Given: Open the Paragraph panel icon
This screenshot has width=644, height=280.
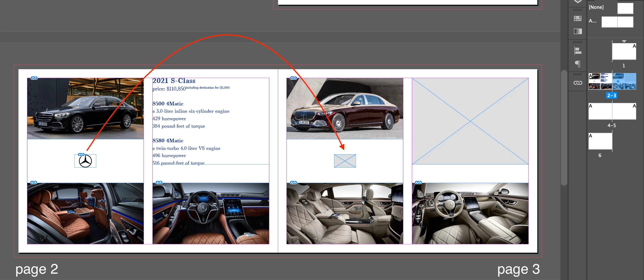Looking at the screenshot, I should (x=577, y=64).
